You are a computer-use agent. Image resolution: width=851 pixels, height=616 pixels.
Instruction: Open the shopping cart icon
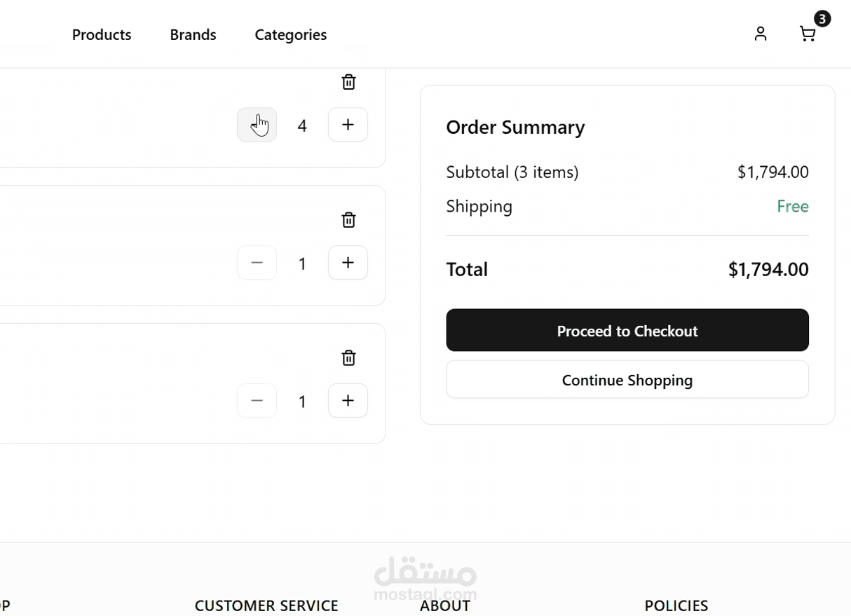(808, 34)
